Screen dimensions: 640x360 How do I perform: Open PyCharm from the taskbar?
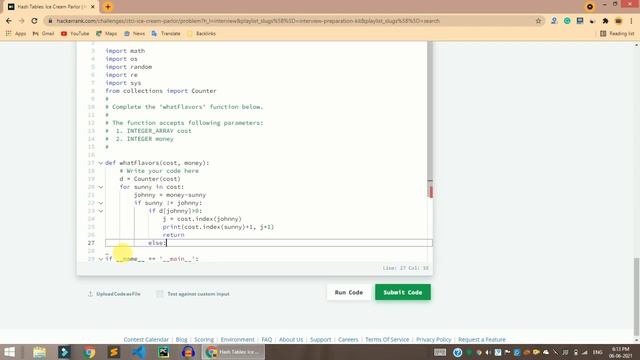tap(164, 352)
